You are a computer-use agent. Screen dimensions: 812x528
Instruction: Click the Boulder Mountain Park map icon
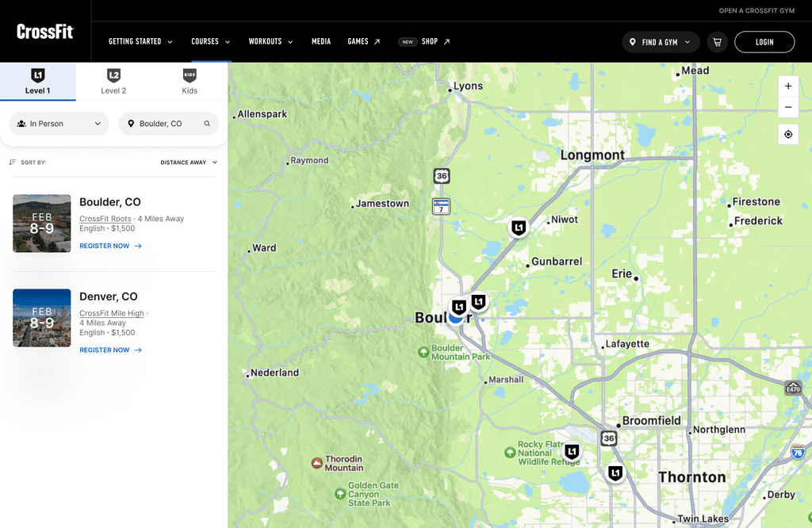[423, 352]
